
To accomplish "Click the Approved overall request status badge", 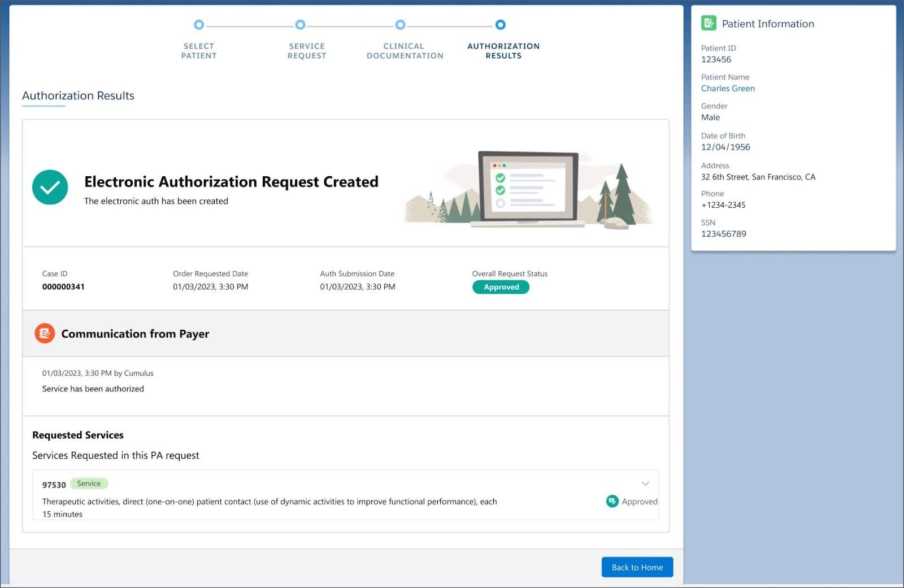I will click(501, 287).
